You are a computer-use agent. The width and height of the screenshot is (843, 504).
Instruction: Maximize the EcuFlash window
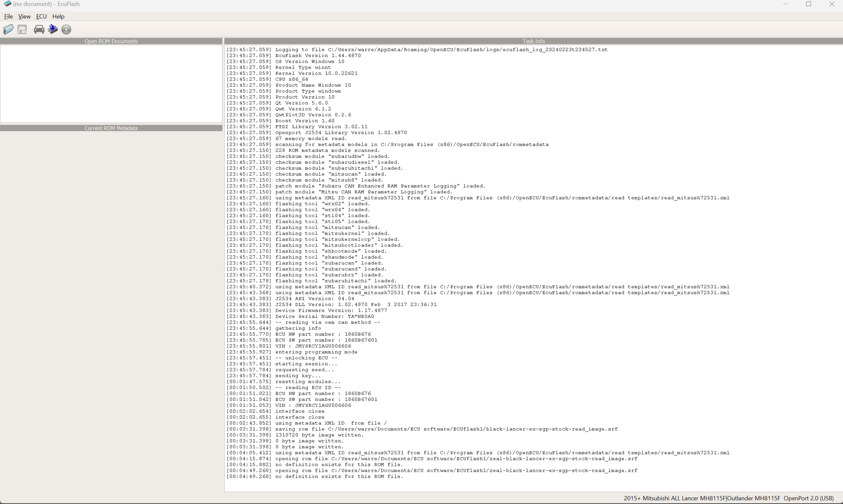tap(808, 4)
